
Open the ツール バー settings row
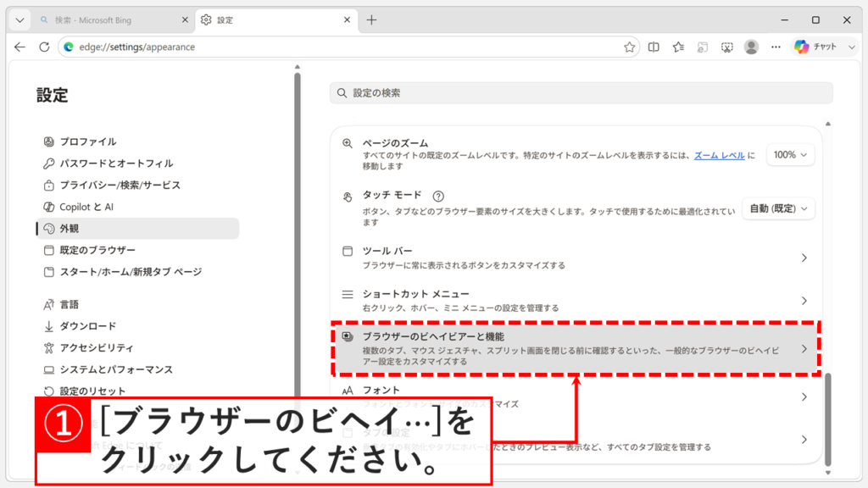pos(576,258)
